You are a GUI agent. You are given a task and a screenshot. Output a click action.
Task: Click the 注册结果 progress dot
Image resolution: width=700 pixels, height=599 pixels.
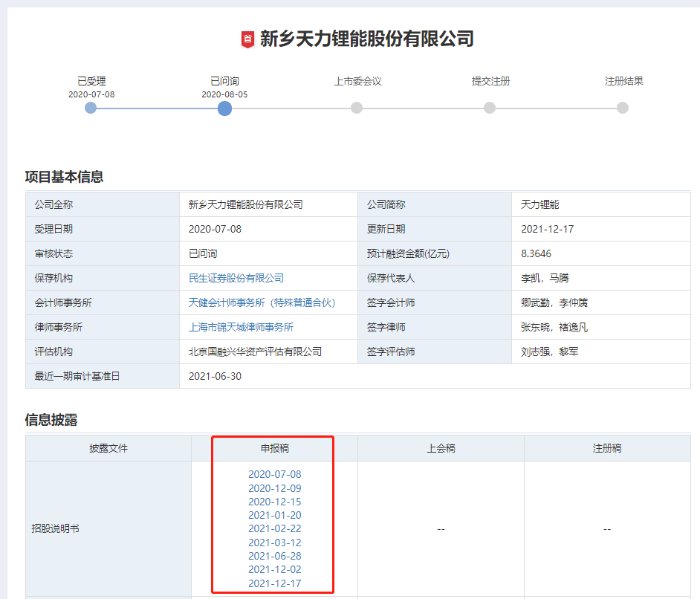pos(621,108)
